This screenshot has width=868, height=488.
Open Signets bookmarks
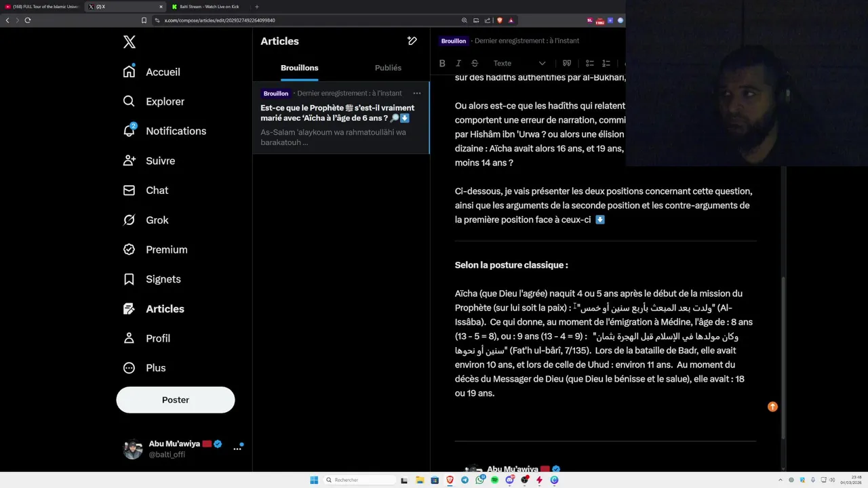click(x=152, y=279)
